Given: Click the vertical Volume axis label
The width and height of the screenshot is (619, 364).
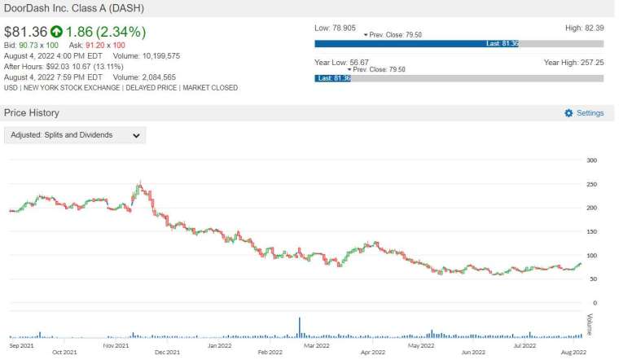Looking at the screenshot, I should pyautogui.click(x=590, y=325).
